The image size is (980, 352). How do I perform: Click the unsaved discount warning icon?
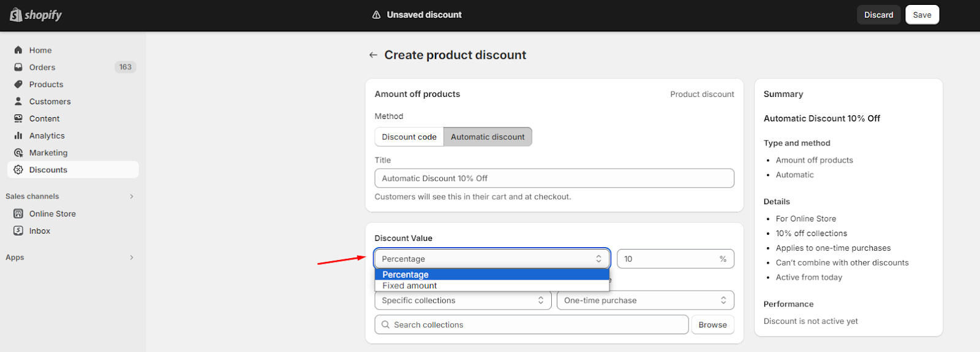click(x=377, y=15)
